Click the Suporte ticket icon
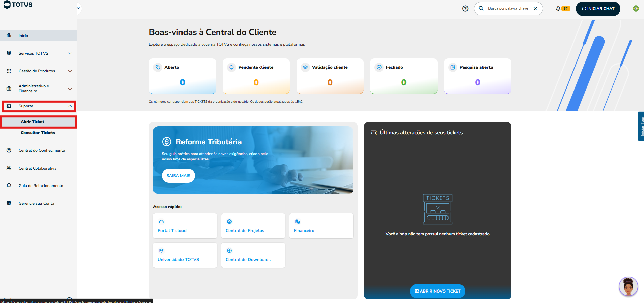The height and width of the screenshot is (303, 644). 9,106
